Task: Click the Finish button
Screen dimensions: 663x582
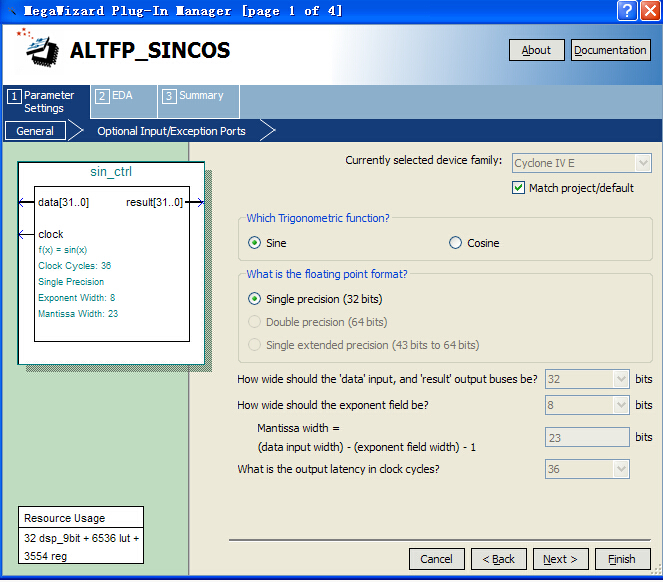Action: (x=621, y=559)
